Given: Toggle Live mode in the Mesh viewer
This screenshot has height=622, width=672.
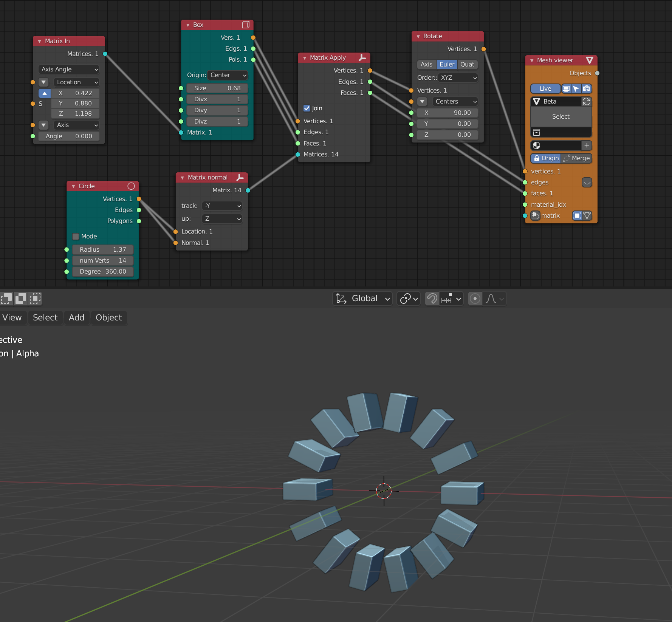Looking at the screenshot, I should (545, 88).
